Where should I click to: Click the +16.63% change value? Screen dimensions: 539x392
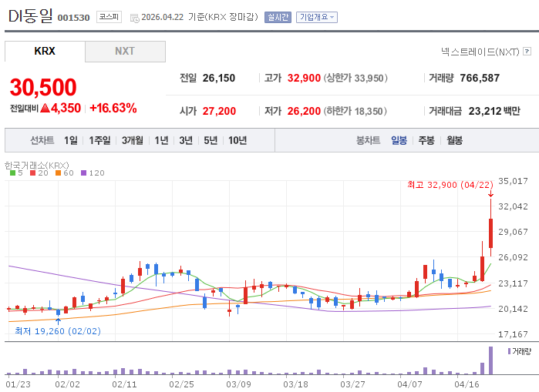click(113, 108)
